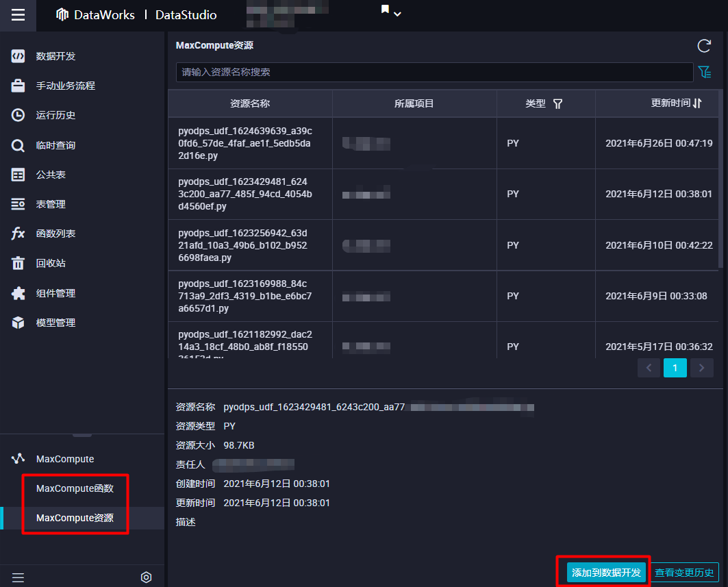Open 手动业务流程 in the sidebar
The image size is (728, 587).
click(x=66, y=86)
